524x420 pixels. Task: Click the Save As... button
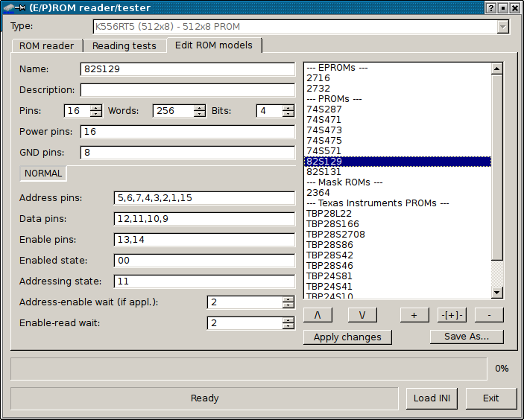click(x=467, y=337)
